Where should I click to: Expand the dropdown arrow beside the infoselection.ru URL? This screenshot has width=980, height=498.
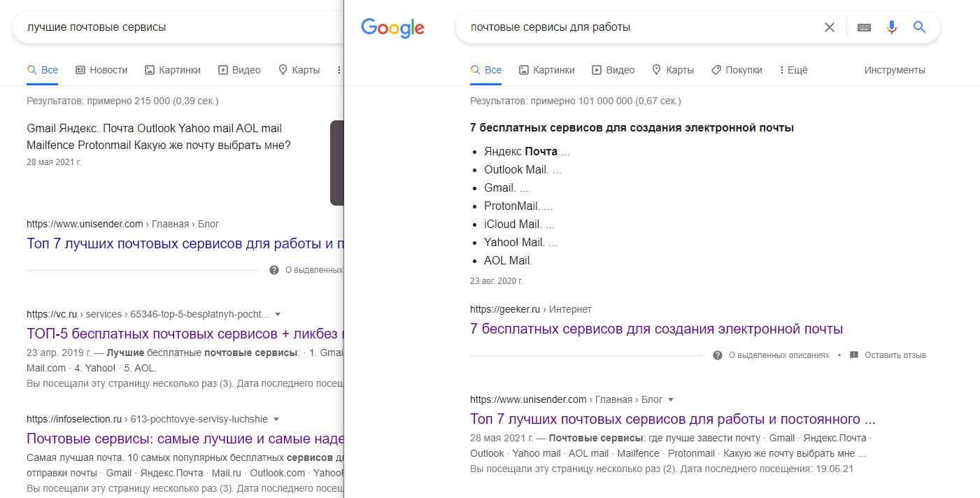click(276, 420)
